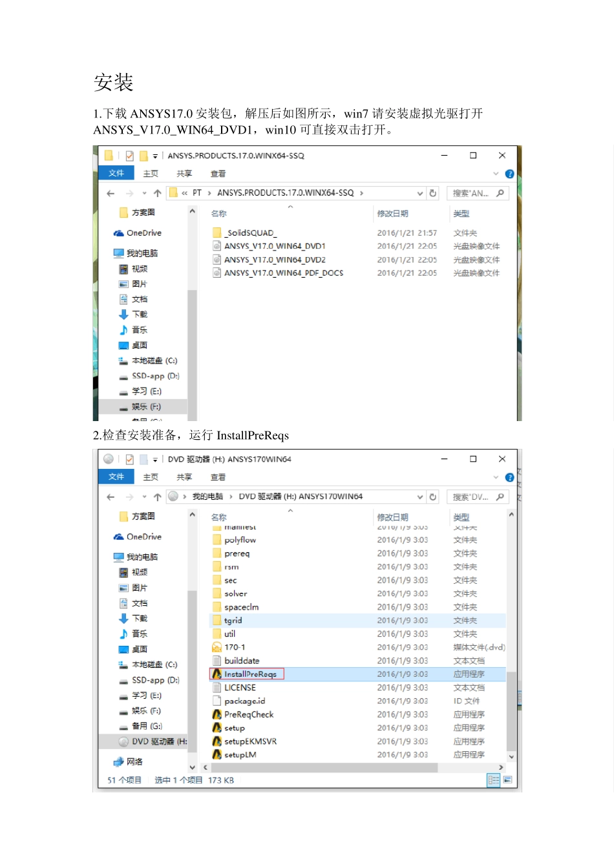Select ANSYS_V17.0_WIN64_DVD1 image file
This screenshot has height=868, width=614.
point(275,246)
